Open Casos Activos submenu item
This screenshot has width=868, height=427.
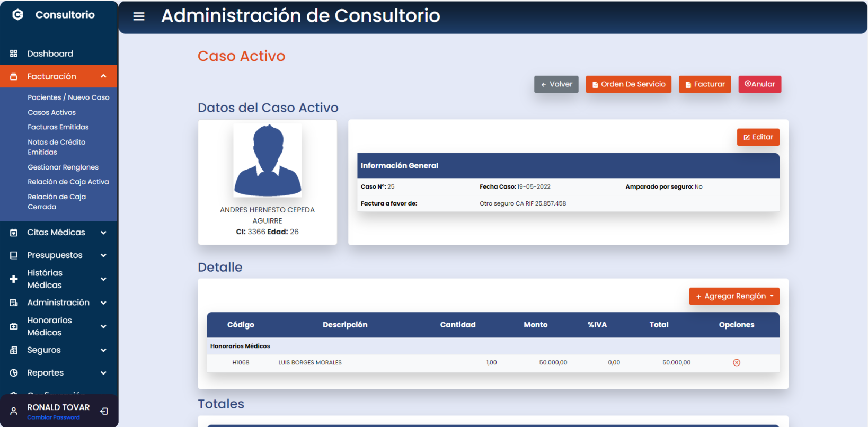(51, 112)
